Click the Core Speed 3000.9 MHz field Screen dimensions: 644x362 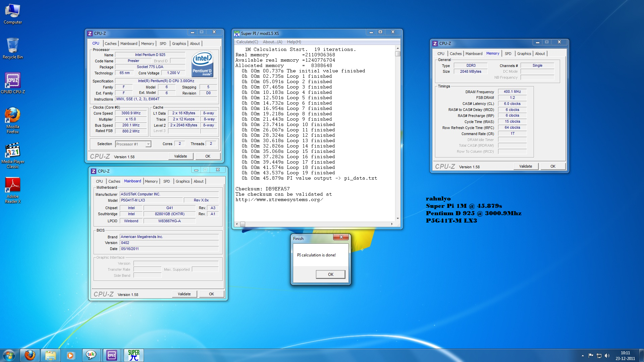coord(131,113)
